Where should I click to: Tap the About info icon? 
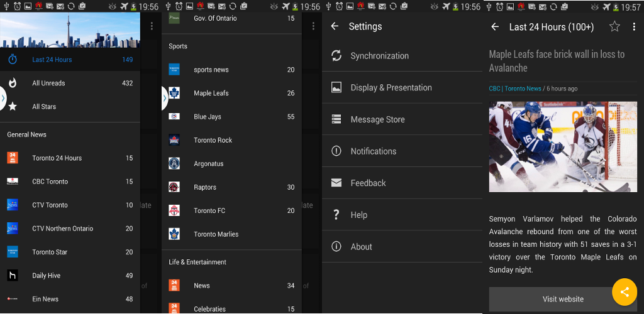336,246
